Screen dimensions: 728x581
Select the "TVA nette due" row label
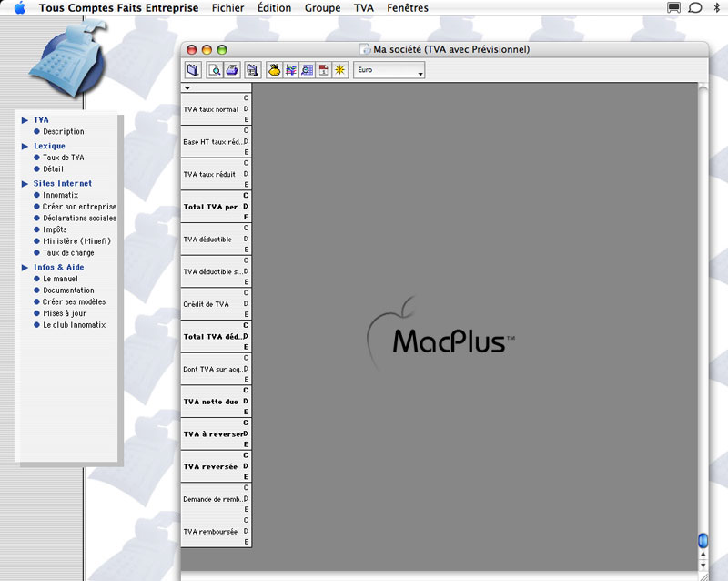pyautogui.click(x=211, y=403)
